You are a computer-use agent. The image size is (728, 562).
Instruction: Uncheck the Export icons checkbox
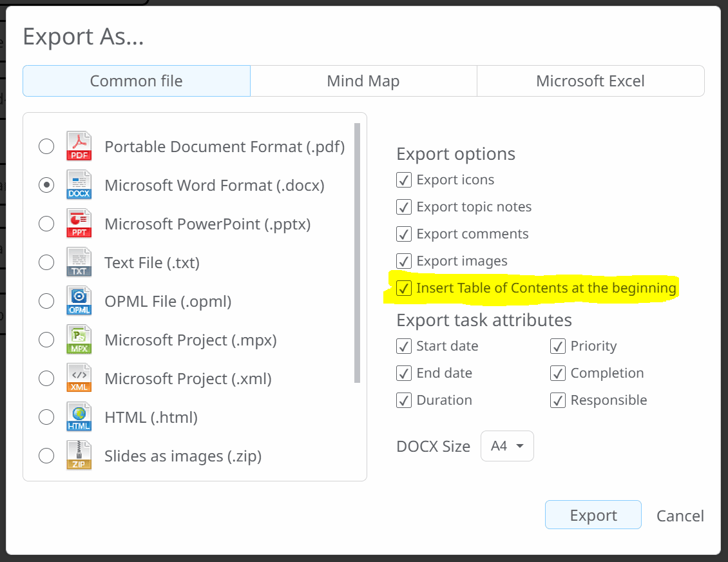pos(404,180)
